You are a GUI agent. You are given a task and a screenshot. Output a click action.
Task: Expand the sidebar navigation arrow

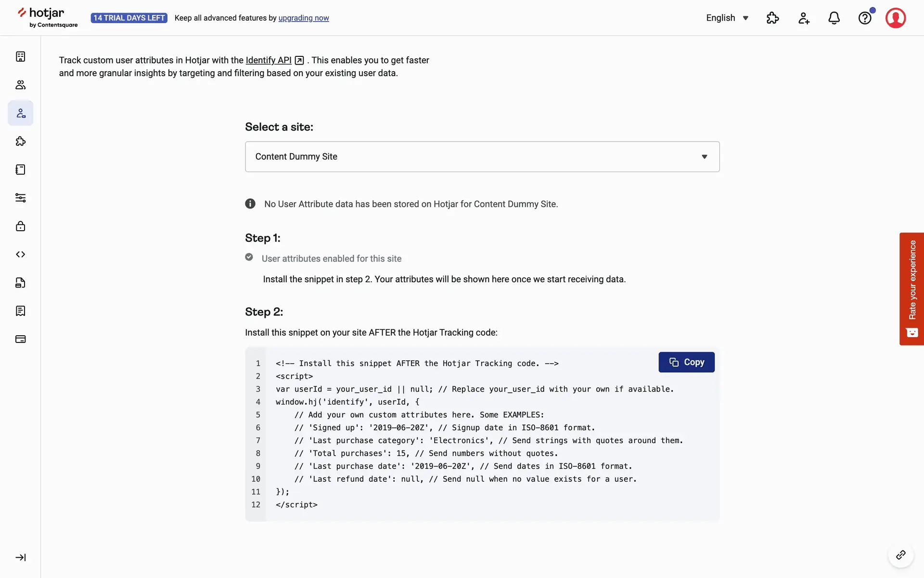pyautogui.click(x=20, y=557)
